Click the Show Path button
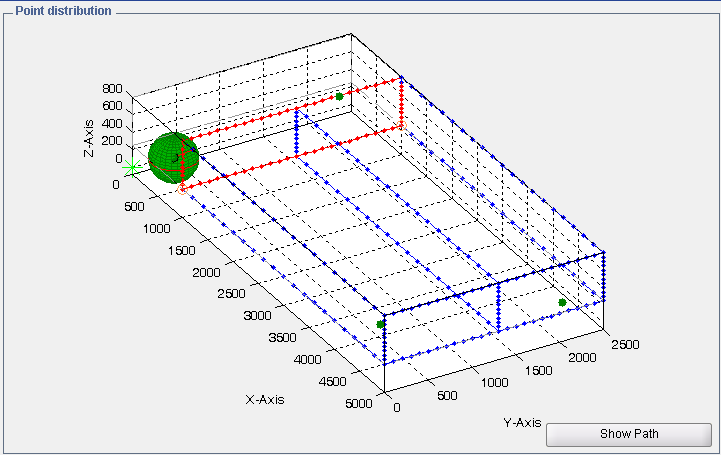Image resolution: width=721 pixels, height=455 pixels. point(629,434)
